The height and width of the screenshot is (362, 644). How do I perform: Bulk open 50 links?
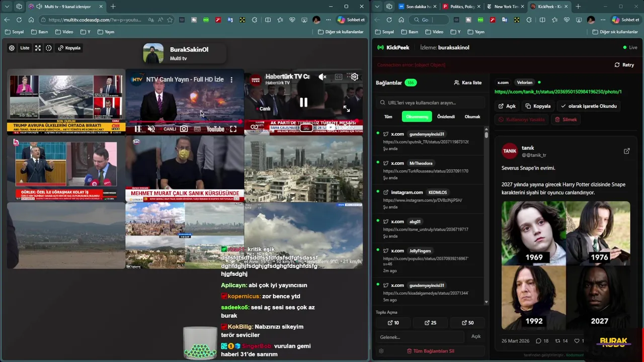pyautogui.click(x=467, y=323)
